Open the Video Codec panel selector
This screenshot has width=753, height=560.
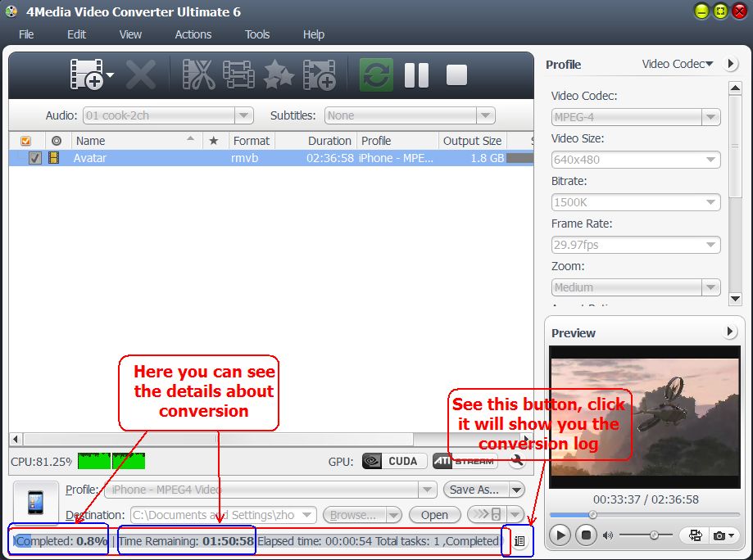point(678,64)
